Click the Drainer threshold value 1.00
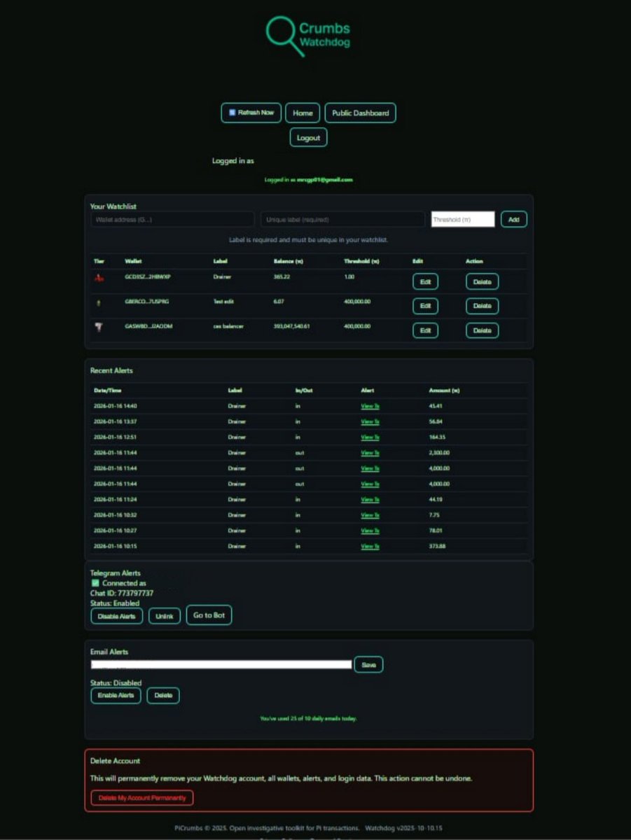This screenshot has width=631, height=840. pyautogui.click(x=349, y=276)
